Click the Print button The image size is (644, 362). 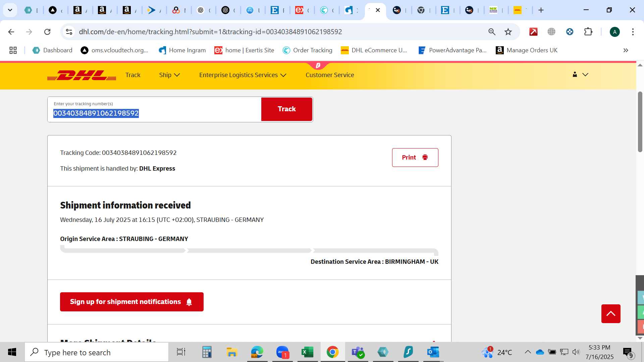coord(415,158)
